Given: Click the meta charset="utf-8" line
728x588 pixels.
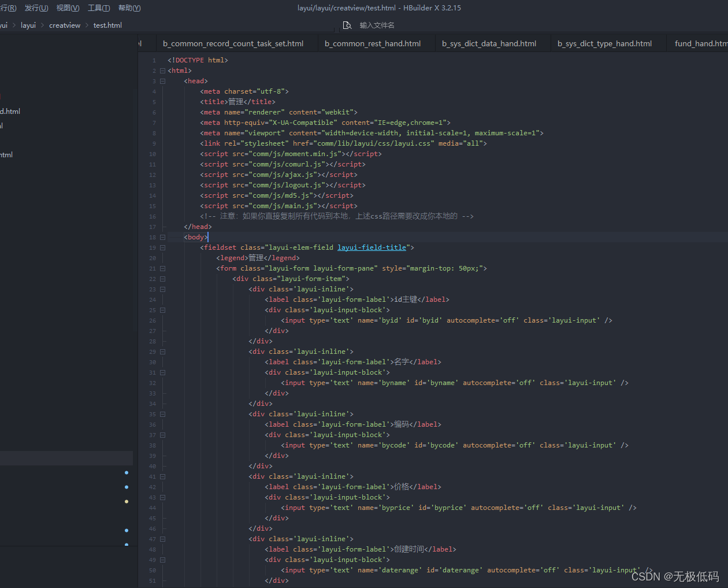Looking at the screenshot, I should [244, 91].
